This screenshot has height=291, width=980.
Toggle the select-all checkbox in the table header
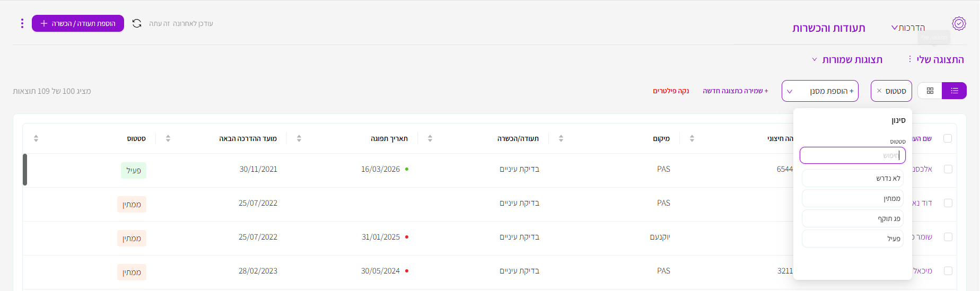pos(948,138)
